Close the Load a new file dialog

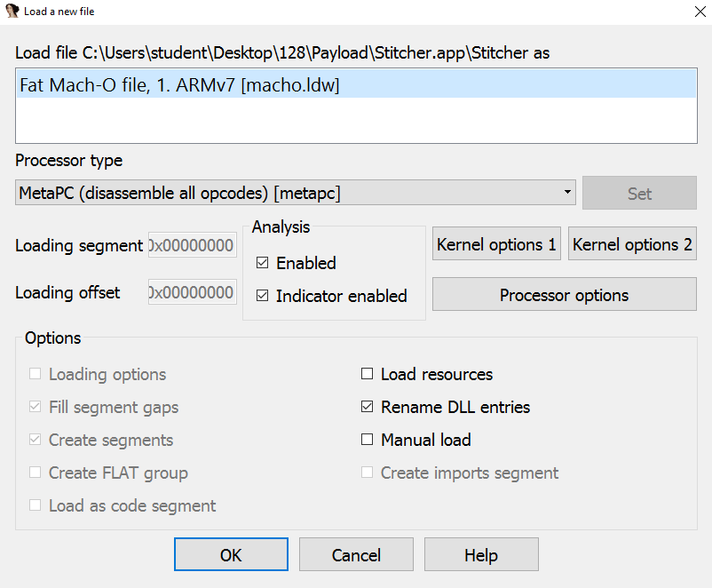(x=694, y=12)
